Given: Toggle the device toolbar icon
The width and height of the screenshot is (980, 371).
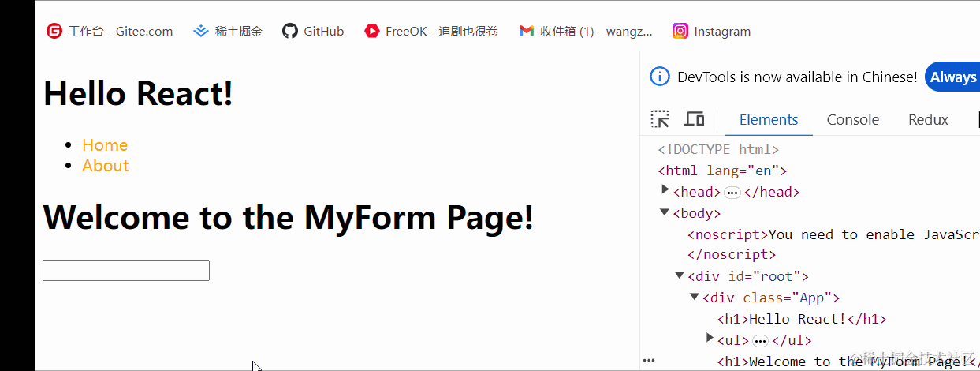Looking at the screenshot, I should pos(694,119).
